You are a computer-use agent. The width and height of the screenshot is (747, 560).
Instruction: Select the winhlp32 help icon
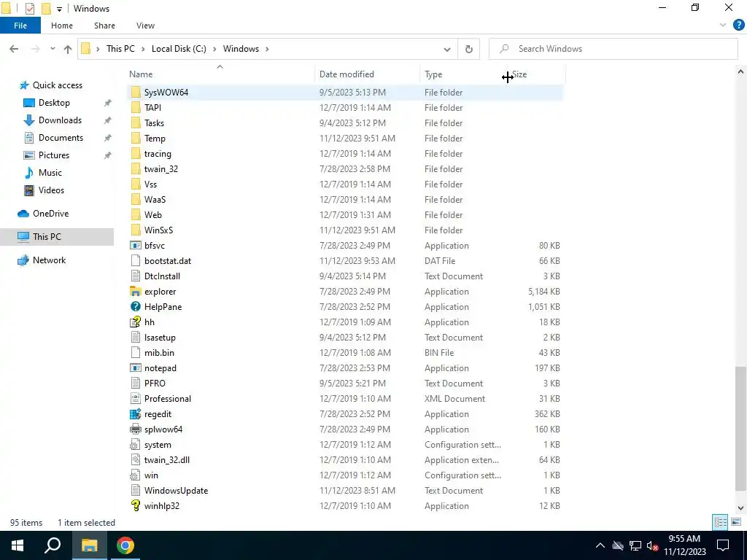pos(136,506)
